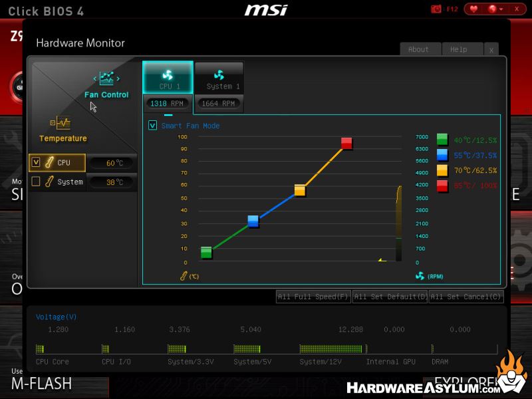Click the 1.280 CPU Core voltage reading
The width and height of the screenshot is (532, 399).
pyautogui.click(x=59, y=329)
